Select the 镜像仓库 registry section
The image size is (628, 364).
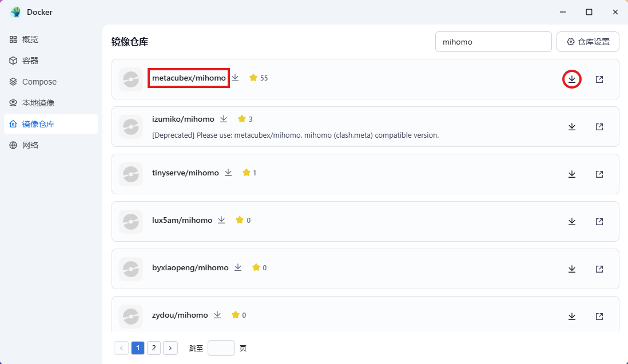tap(51, 124)
